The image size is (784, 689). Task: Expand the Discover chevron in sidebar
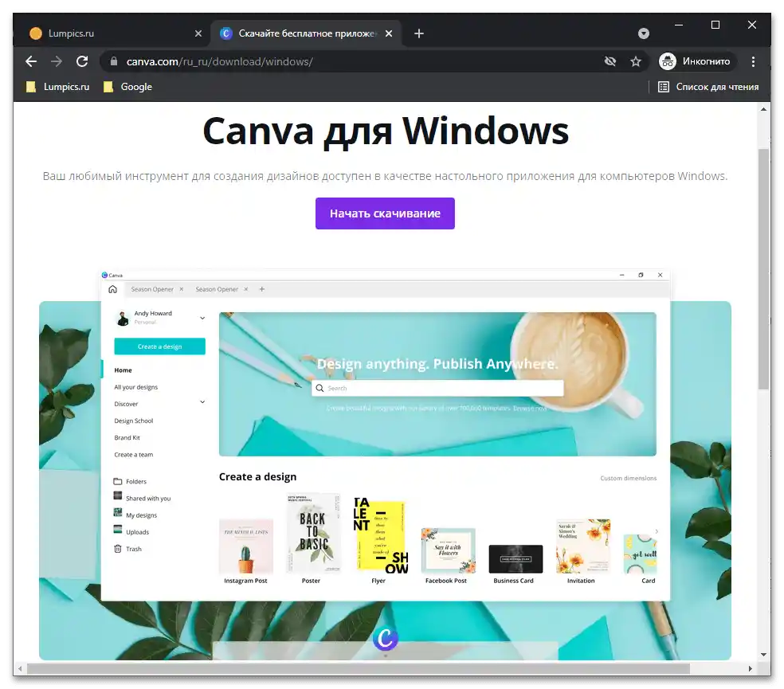202,402
